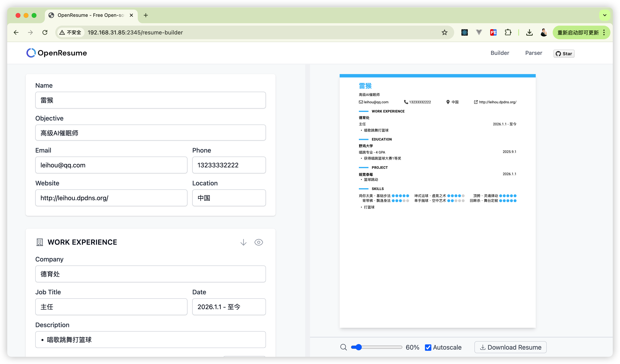
Task: Move Work Experience section down
Action: [243, 242]
